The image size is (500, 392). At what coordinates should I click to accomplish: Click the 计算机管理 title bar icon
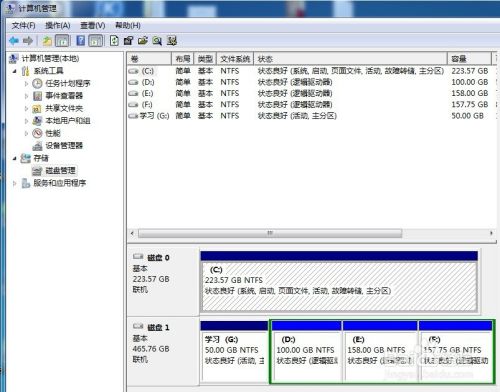11,8
